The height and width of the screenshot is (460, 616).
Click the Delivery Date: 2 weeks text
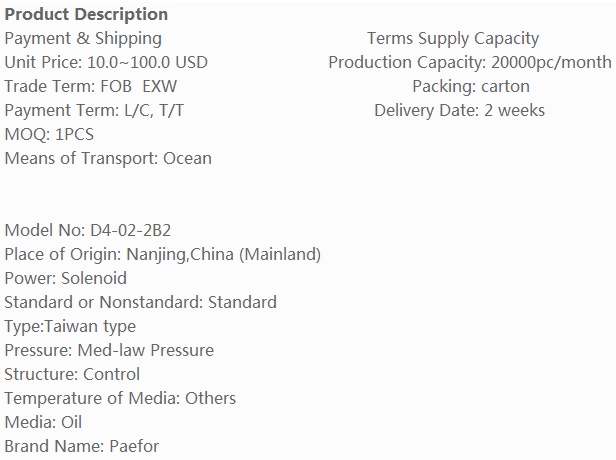(459, 110)
